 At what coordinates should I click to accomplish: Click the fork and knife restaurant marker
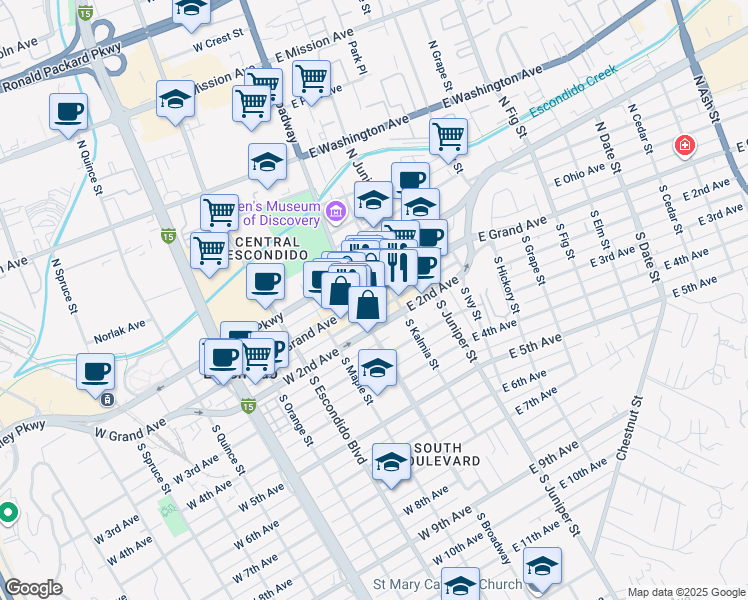pos(399,267)
